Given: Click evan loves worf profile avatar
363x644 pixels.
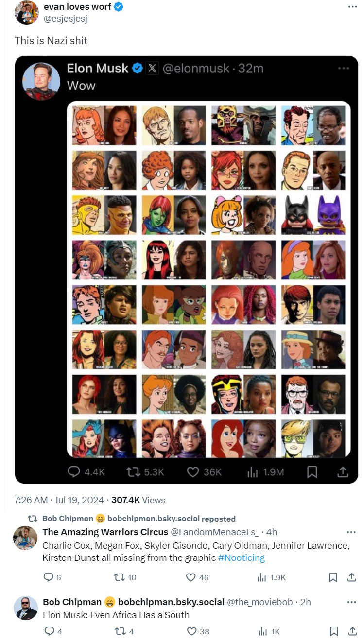Looking at the screenshot, I should tap(26, 12).
